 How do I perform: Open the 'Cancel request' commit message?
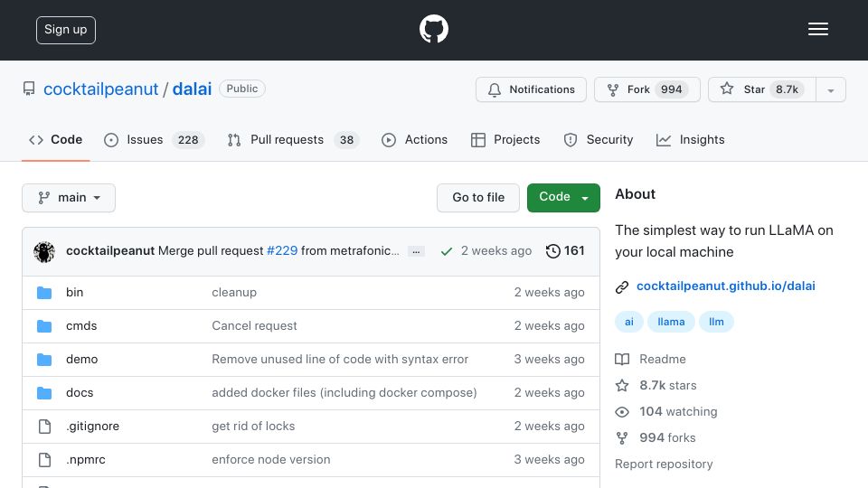click(x=254, y=326)
